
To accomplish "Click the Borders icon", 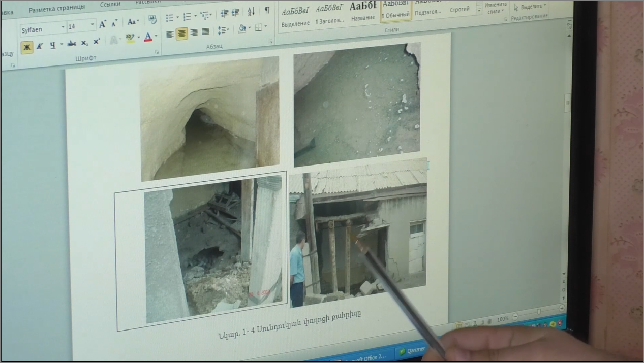I will coord(258,27).
